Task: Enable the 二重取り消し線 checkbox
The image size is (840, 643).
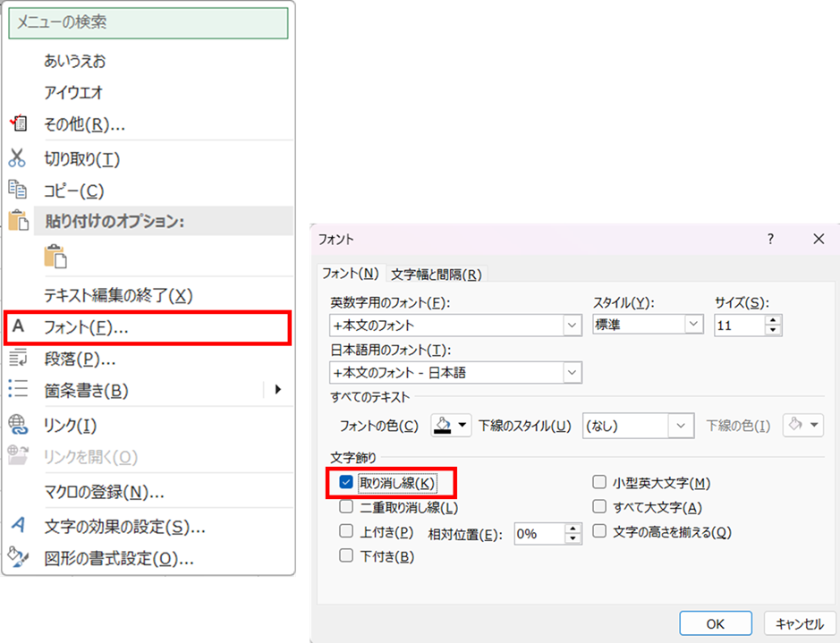Action: pyautogui.click(x=346, y=507)
